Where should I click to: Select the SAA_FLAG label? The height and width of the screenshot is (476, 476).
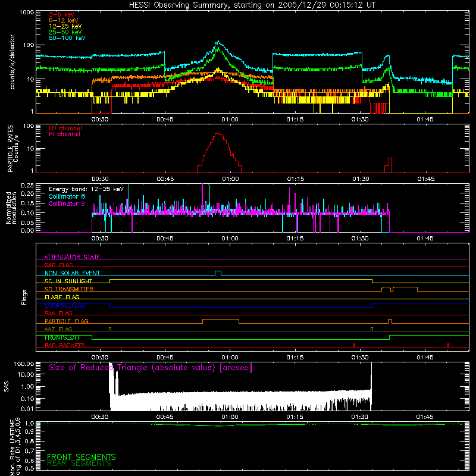[x=58, y=313]
